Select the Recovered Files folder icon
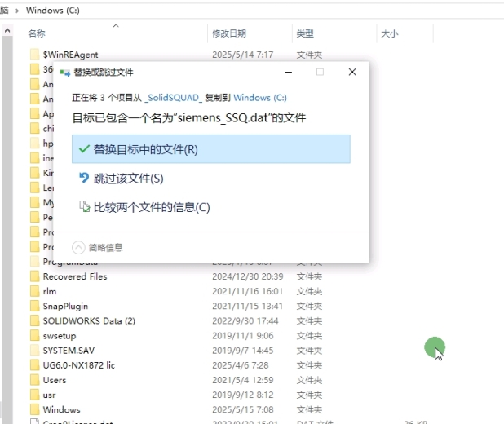This screenshot has height=424, width=504. [x=34, y=276]
